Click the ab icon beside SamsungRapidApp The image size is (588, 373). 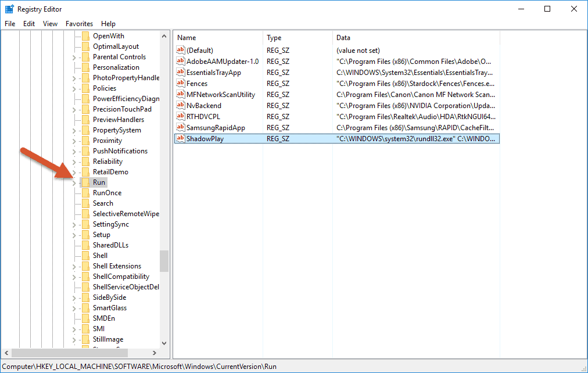(181, 127)
